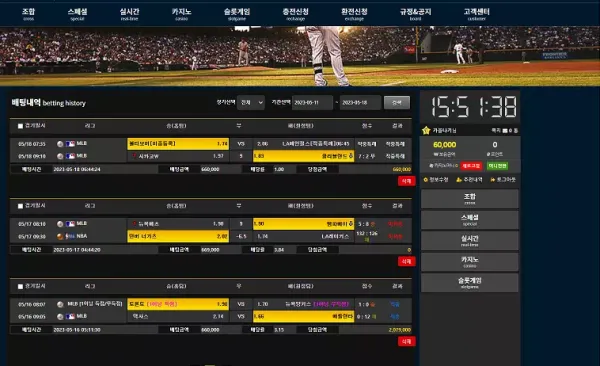Select the checkbox of the 05/16 bet
This screenshot has height=366, width=600.
tap(21, 286)
